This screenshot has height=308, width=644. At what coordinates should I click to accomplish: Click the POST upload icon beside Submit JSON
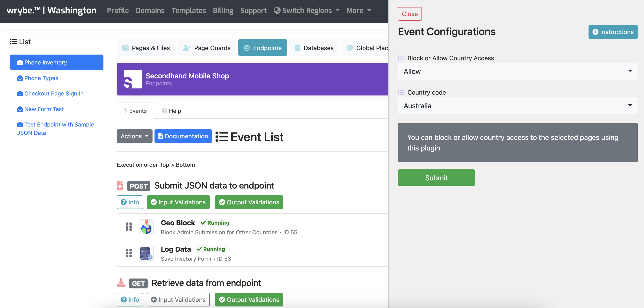(x=120, y=185)
